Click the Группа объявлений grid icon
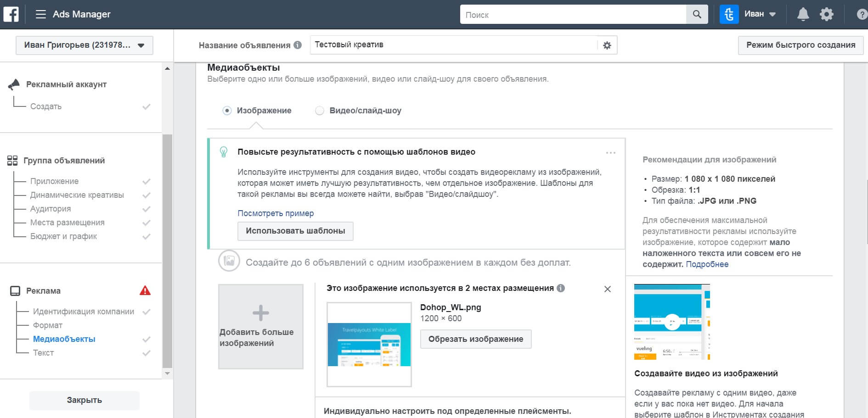 pyautogui.click(x=12, y=161)
